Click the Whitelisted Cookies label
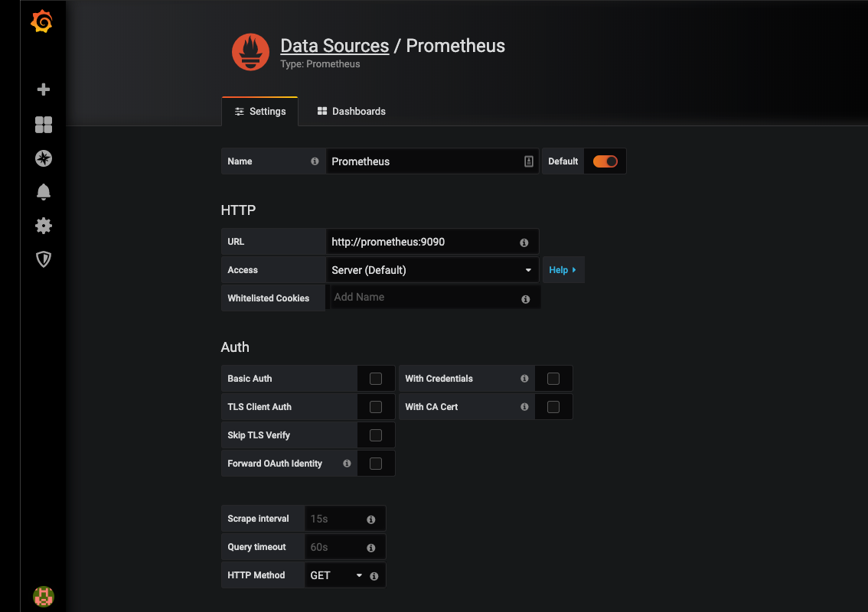868x612 pixels. [x=269, y=298]
